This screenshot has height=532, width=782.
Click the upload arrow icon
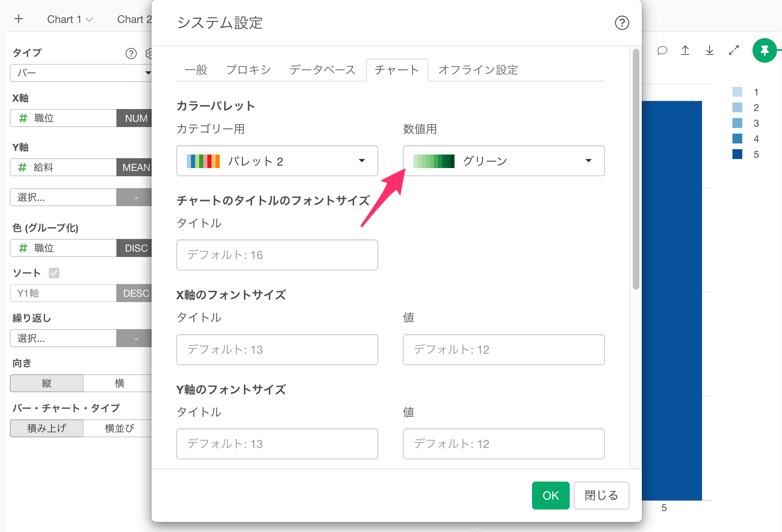coord(685,50)
